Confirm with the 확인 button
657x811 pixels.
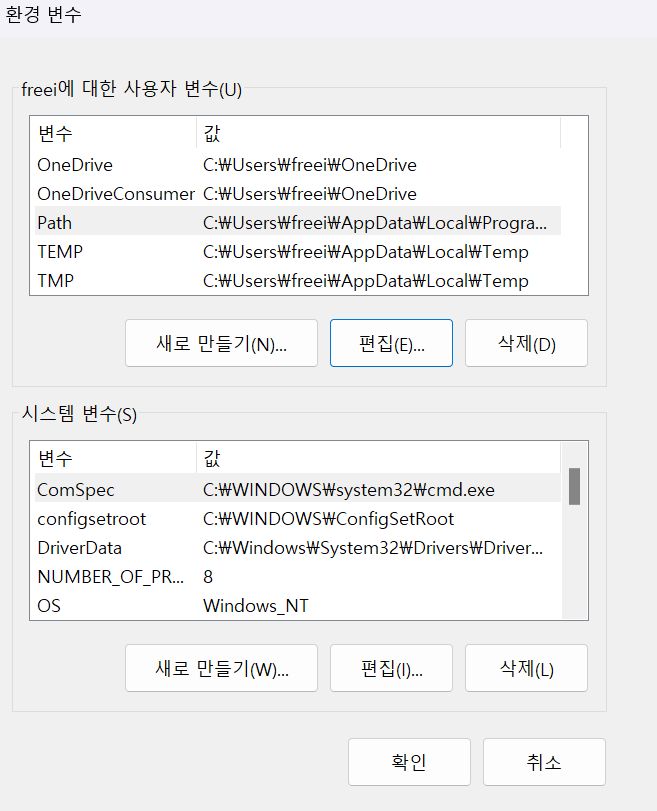coord(409,762)
